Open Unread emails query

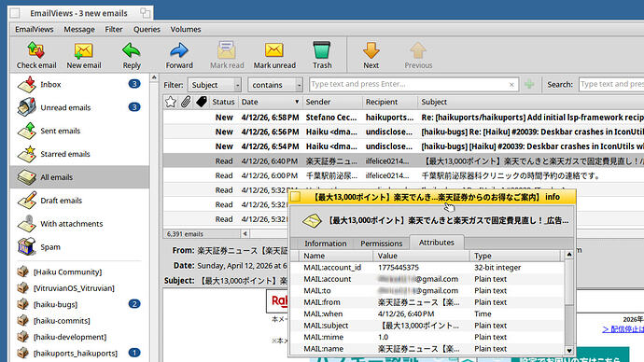pos(79,107)
